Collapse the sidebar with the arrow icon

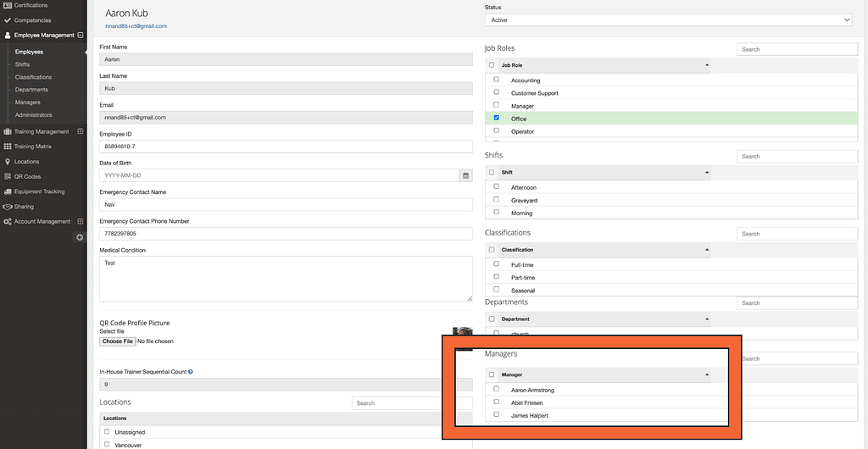click(80, 237)
